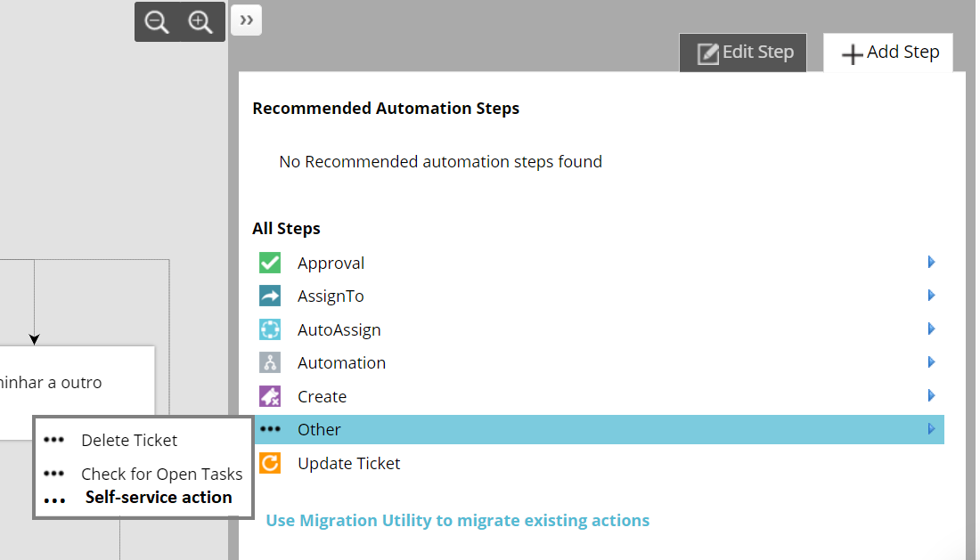
Task: Switch to the Add Step tab
Action: coord(887,53)
